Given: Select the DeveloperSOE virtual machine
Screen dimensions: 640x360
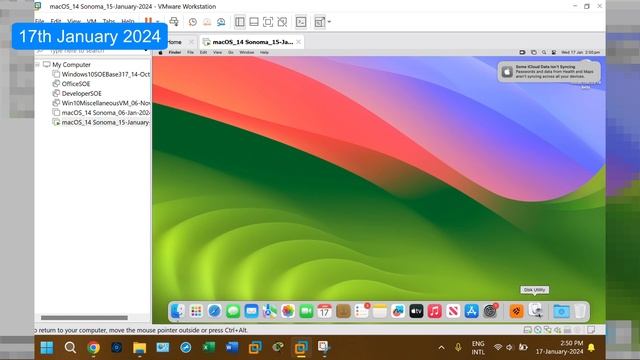Looking at the screenshot, I should pos(77,93).
